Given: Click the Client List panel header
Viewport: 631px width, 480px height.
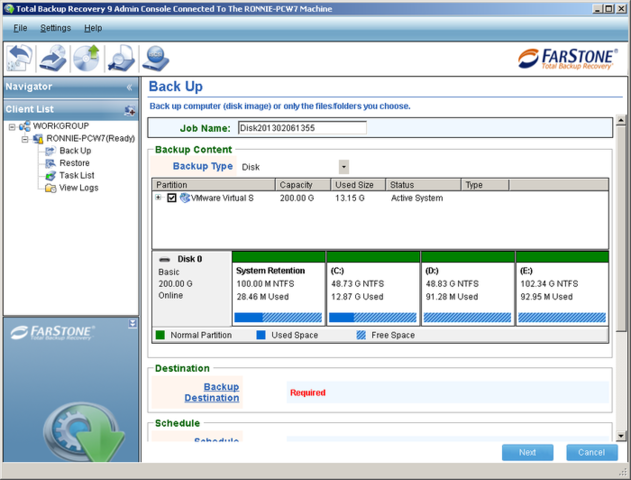Looking at the screenshot, I should 71,109.
